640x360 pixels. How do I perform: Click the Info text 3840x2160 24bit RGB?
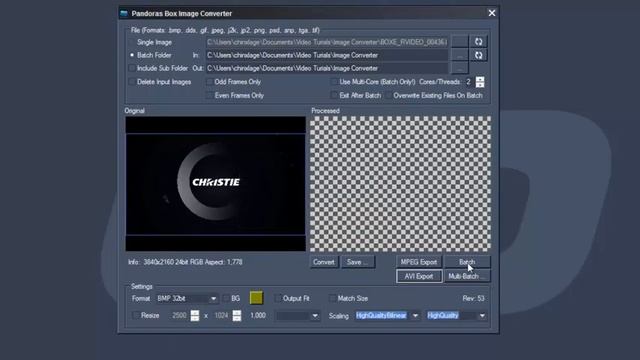point(185,262)
